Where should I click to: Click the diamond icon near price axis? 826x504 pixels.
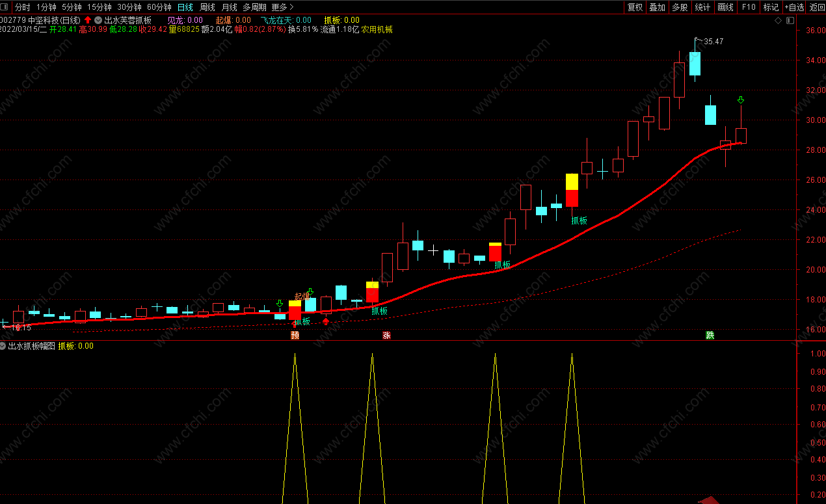point(778,21)
